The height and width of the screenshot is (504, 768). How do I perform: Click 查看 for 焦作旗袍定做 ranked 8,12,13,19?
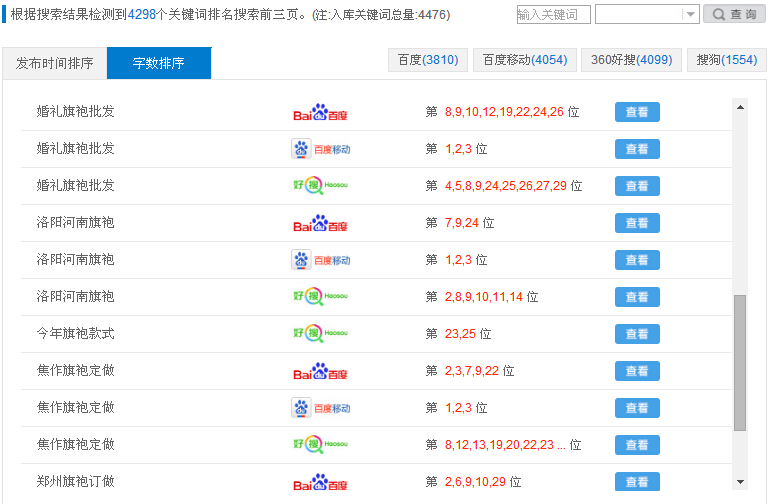coord(637,445)
